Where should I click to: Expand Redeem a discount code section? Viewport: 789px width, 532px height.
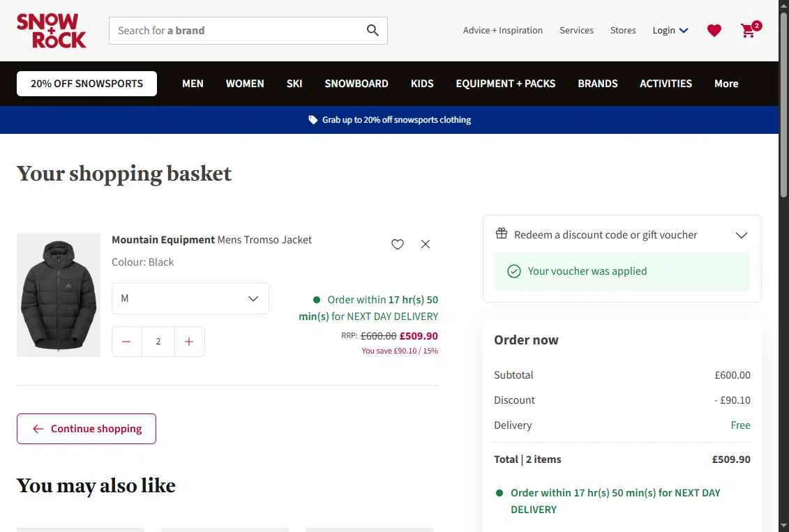pyautogui.click(x=622, y=235)
